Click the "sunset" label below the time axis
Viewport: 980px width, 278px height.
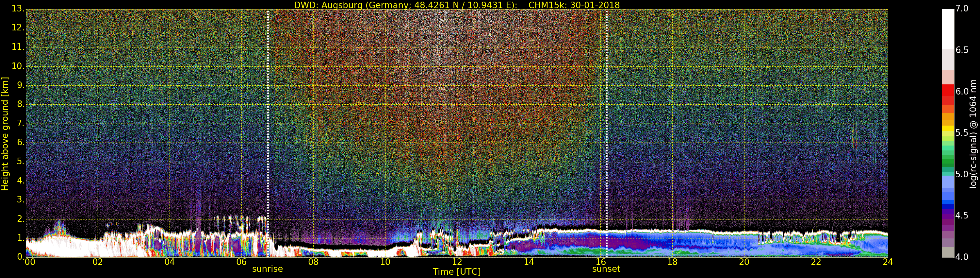point(606,269)
